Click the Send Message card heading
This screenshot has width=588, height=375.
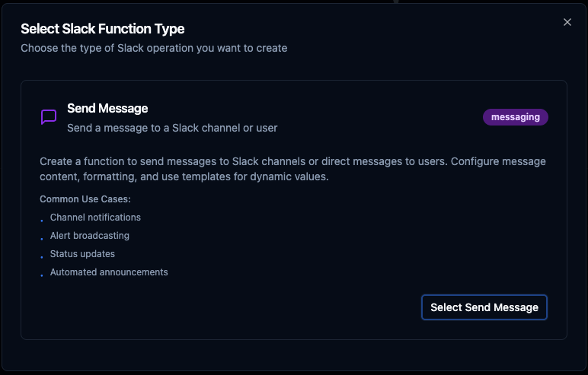click(x=107, y=108)
